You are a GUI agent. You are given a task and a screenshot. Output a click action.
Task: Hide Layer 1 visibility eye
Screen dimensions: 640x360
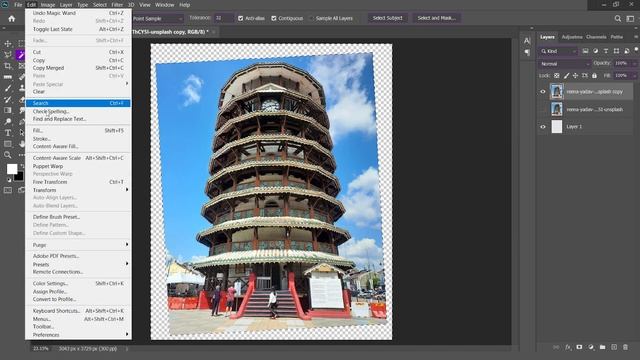[543, 127]
